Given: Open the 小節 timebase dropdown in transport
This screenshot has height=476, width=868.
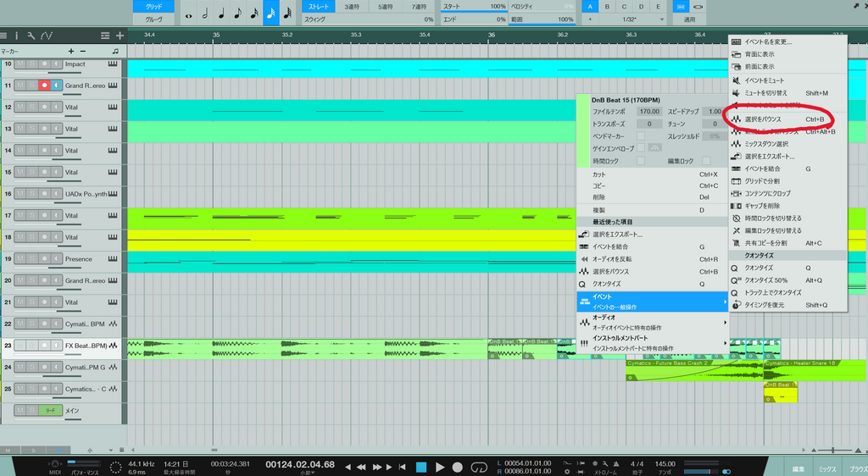Looking at the screenshot, I should (x=307, y=473).
